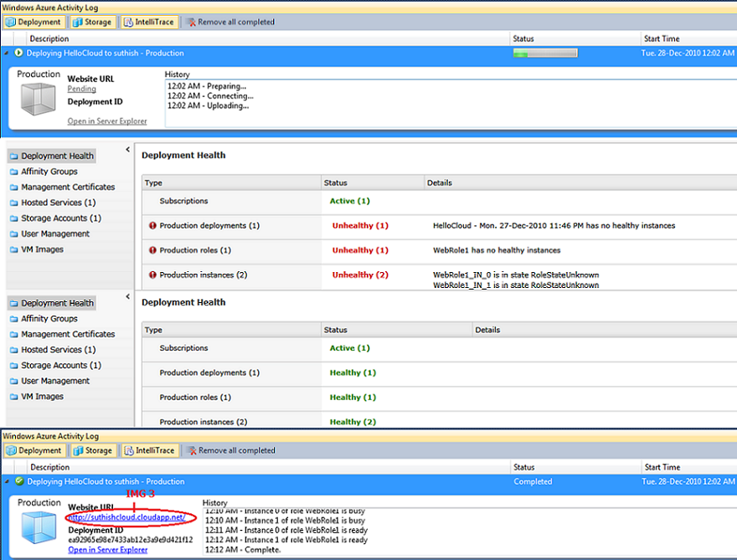Screen dimensions: 737x560
Task: Click grayed Open in Server Explorer link under Pending
Action: pos(107,121)
